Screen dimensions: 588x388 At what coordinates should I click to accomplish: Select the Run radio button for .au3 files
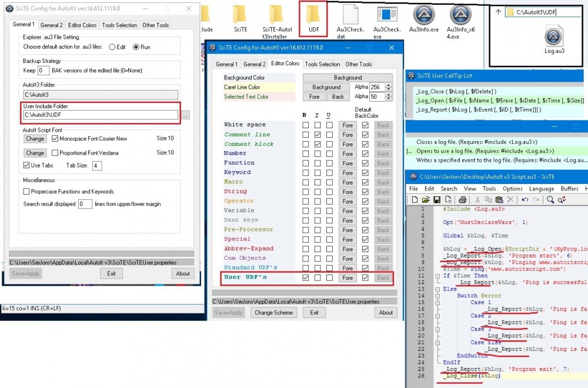click(x=136, y=47)
